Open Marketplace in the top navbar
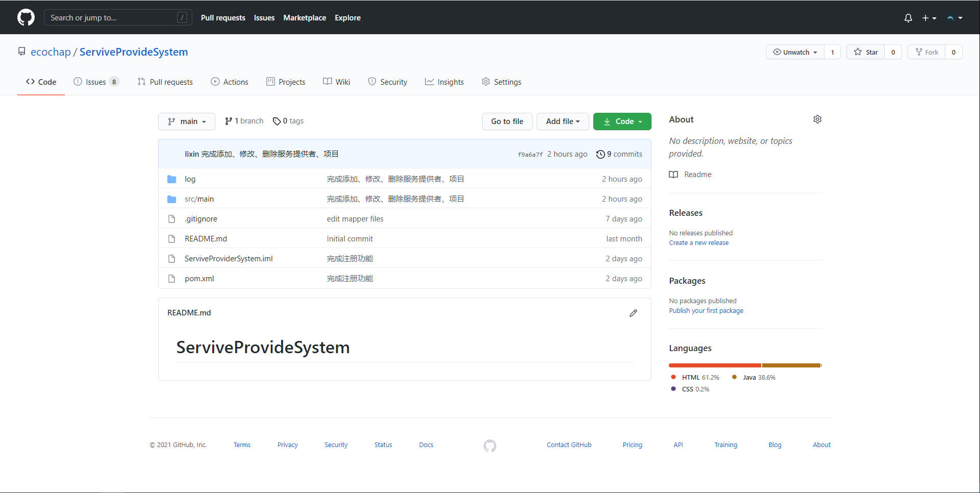This screenshot has height=493, width=980. click(305, 18)
